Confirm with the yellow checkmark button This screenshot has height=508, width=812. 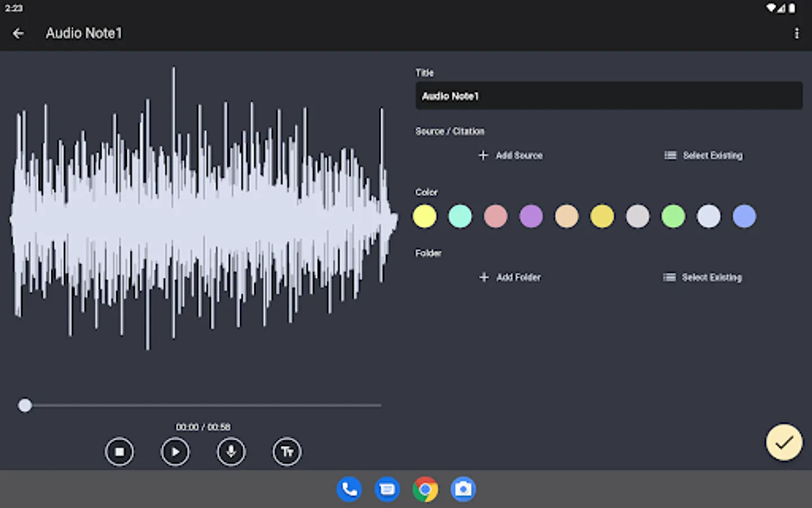(x=784, y=442)
